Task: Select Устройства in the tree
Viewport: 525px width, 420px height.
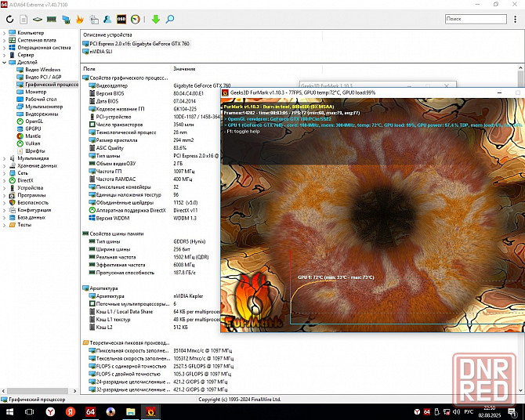Action: 30,188
